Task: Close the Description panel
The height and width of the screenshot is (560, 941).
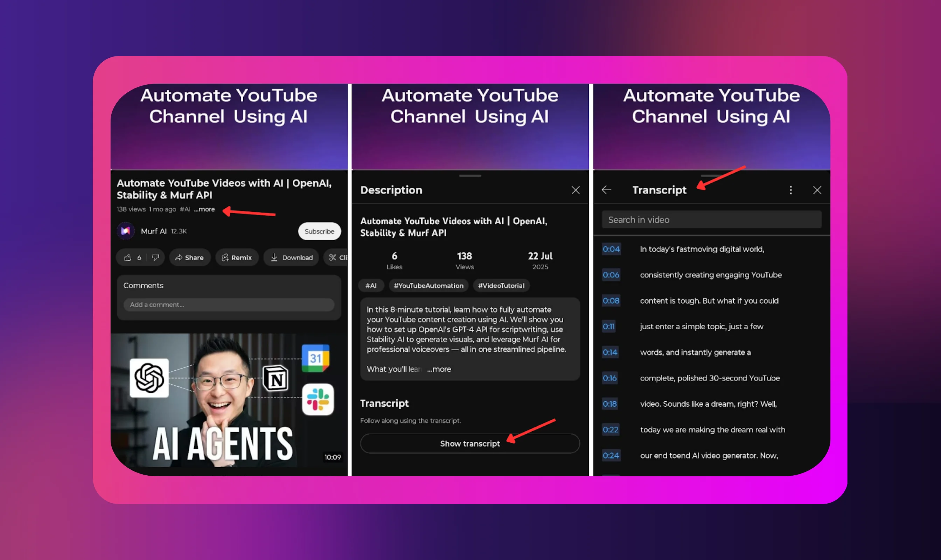Action: pyautogui.click(x=575, y=190)
